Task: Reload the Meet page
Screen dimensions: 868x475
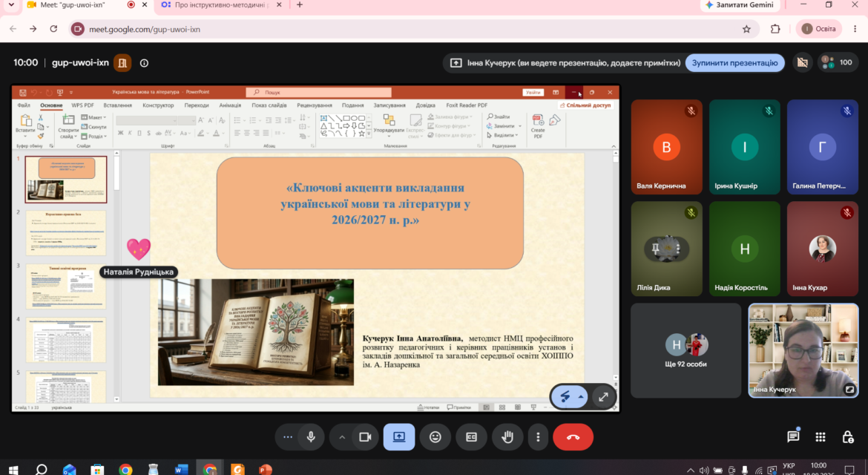Action: 53,29
